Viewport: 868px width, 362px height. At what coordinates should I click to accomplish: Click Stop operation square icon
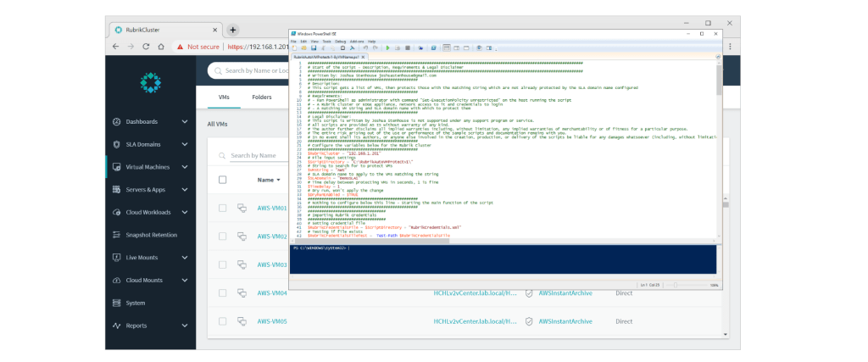pos(408,48)
